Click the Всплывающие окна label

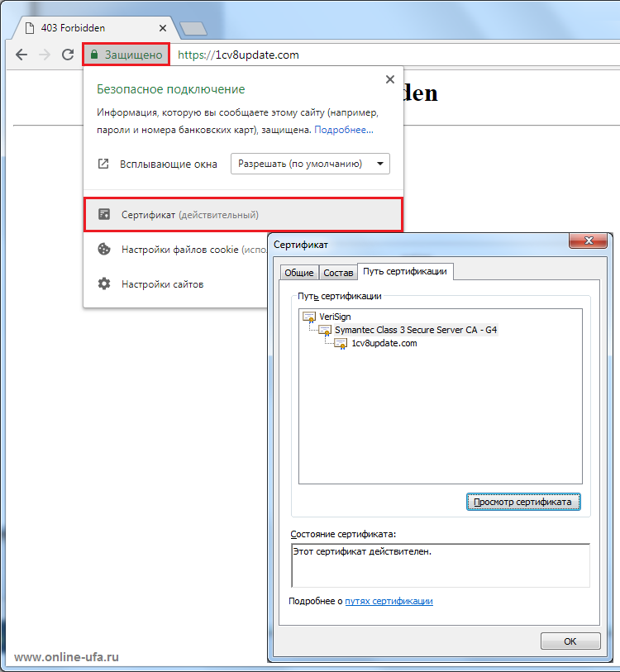pyautogui.click(x=169, y=164)
